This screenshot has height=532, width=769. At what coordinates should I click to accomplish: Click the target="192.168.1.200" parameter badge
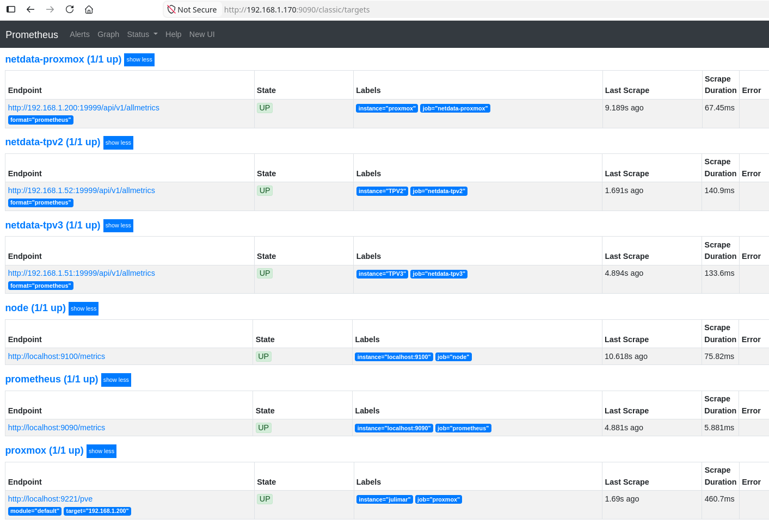pyautogui.click(x=97, y=511)
